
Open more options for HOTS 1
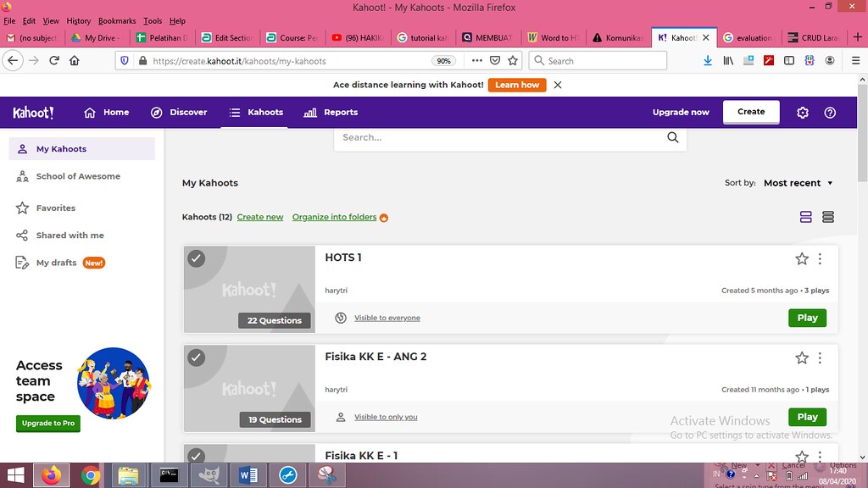coord(820,258)
